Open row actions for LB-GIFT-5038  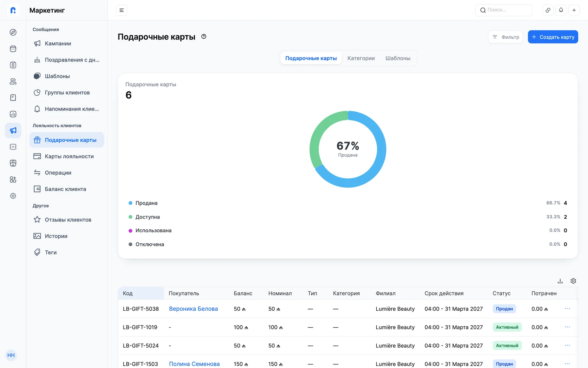tap(567, 308)
